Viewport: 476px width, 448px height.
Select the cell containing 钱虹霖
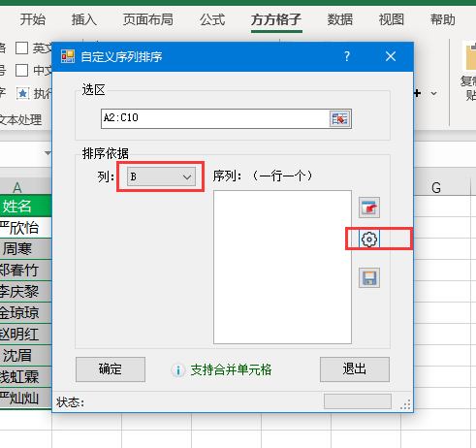[25, 377]
